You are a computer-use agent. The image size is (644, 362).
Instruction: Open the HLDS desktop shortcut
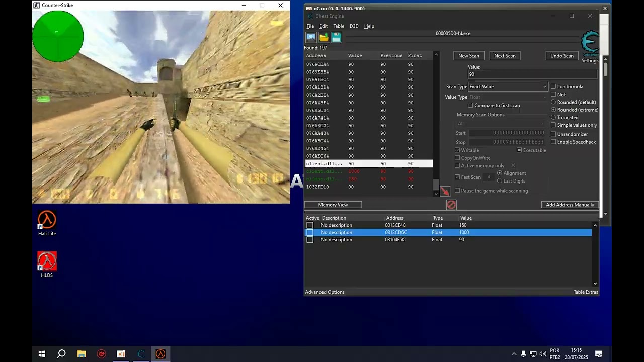point(47,265)
